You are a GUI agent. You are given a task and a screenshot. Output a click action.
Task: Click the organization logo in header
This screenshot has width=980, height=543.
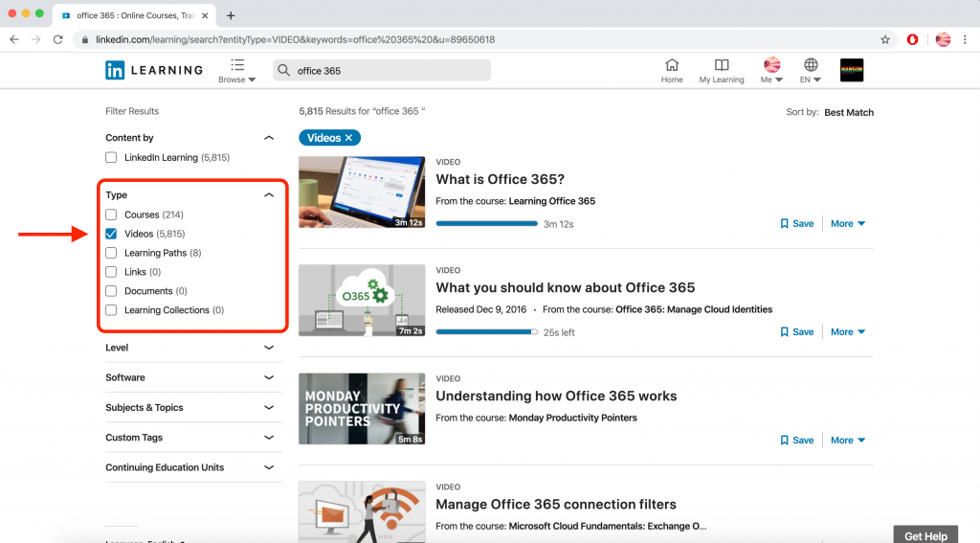(851, 70)
